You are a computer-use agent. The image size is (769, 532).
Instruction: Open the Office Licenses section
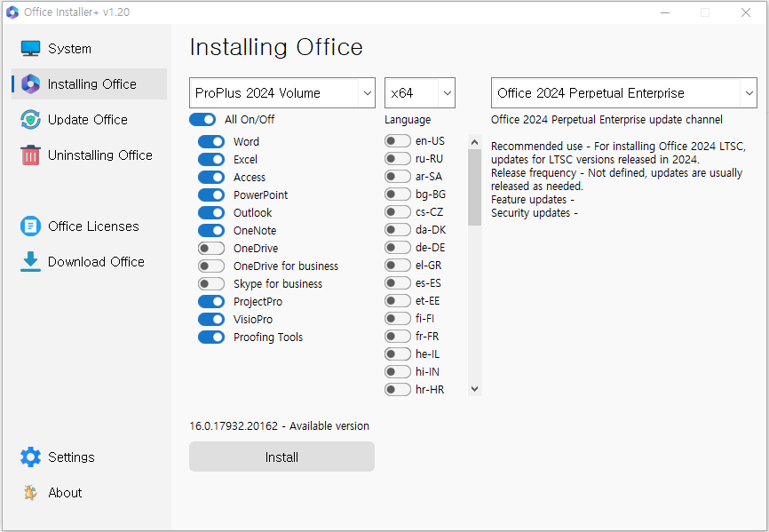90,226
